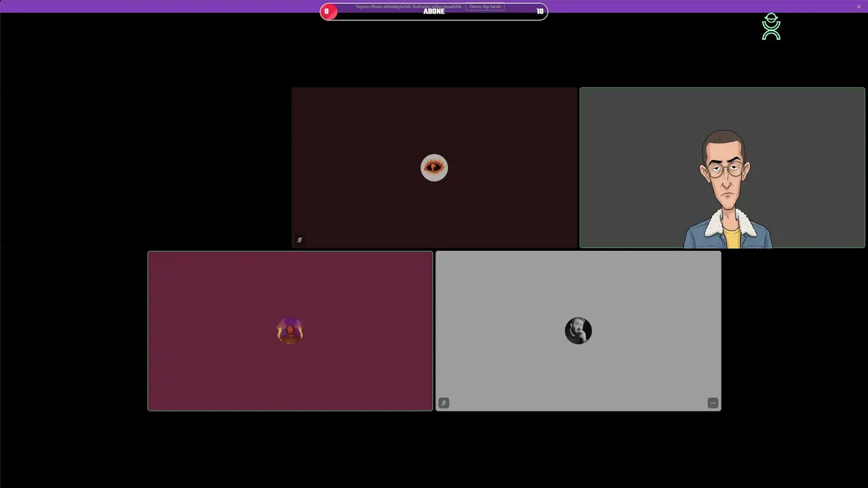Dismiss the purple streamer mode banner
This screenshot has width=868, height=488.
click(859, 6)
